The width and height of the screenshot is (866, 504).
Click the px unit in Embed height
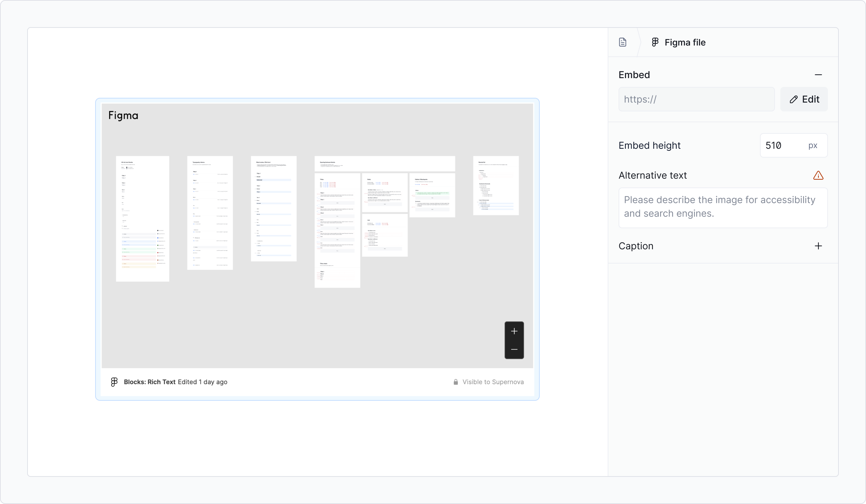tap(812, 145)
